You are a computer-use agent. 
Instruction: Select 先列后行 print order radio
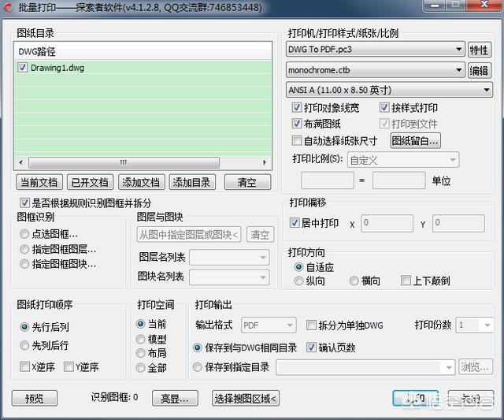click(x=24, y=345)
